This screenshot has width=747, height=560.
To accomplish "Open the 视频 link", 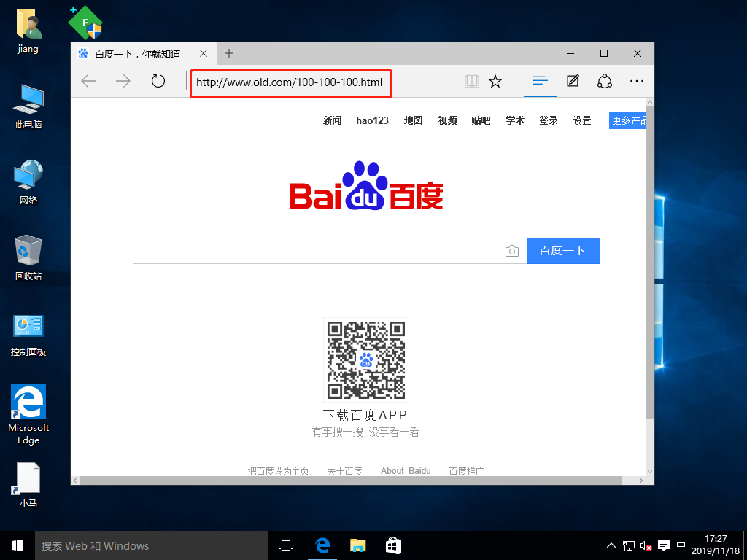I will click(447, 121).
